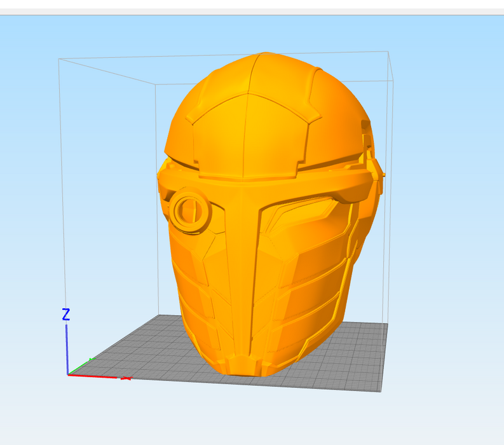This screenshot has width=504, height=445.
Task: Click the build plate's front right corner
Action: 381,391
